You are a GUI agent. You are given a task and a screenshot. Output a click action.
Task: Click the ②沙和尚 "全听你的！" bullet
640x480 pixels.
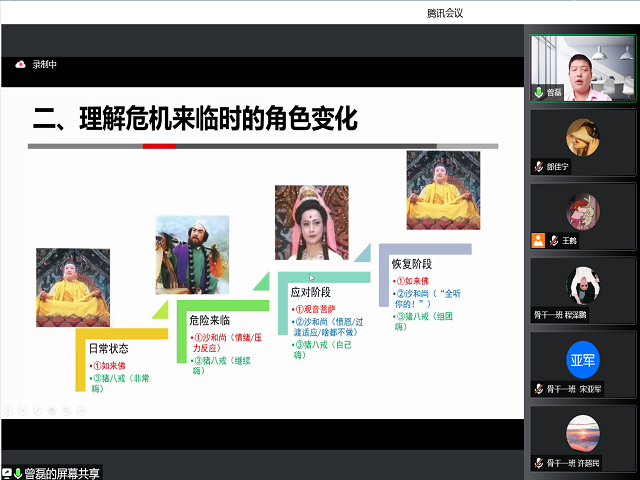(x=427, y=298)
